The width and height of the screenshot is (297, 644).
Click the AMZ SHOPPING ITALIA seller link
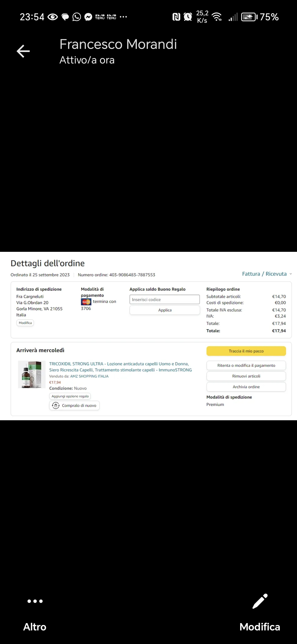(89, 376)
